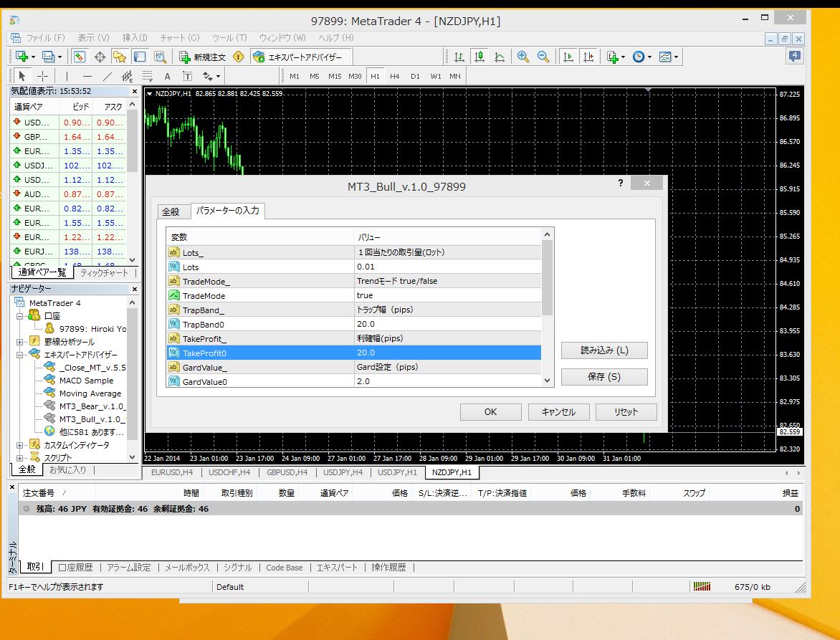Viewport: 840px width, 640px height.
Task: Select the Fibonacci retracement tool
Action: click(x=148, y=76)
